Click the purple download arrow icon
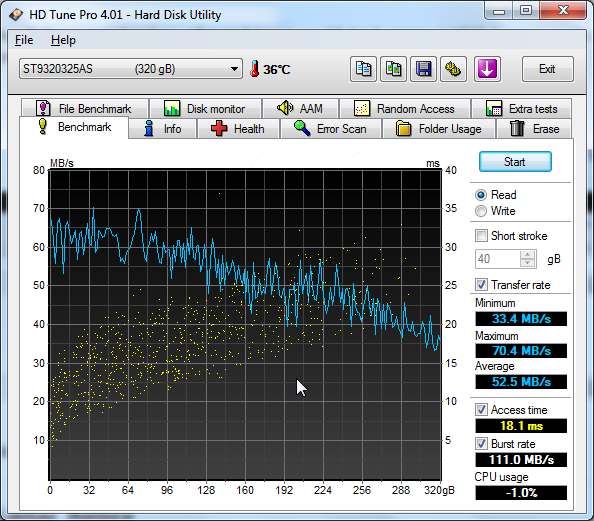This screenshot has width=594, height=521. (487, 69)
